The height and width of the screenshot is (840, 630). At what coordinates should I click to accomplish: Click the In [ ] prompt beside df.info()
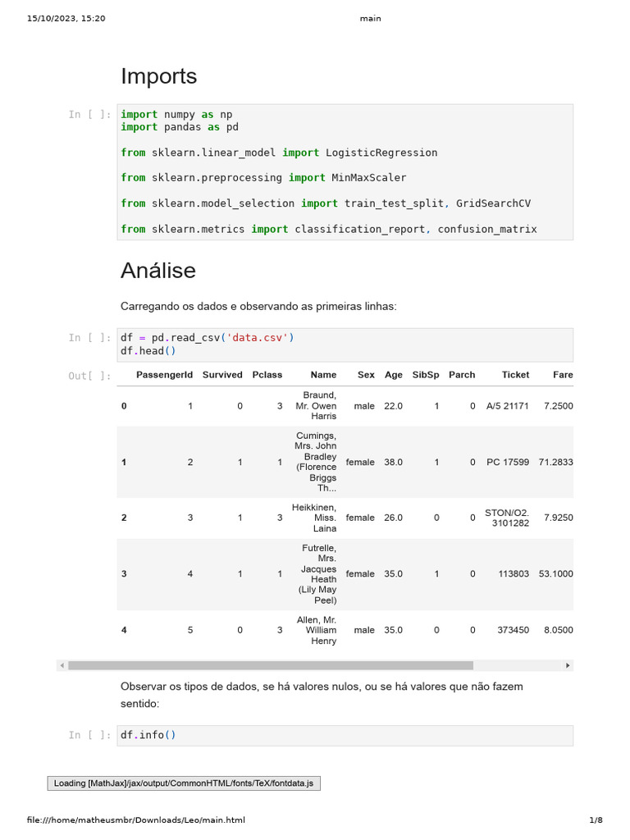click(x=89, y=735)
